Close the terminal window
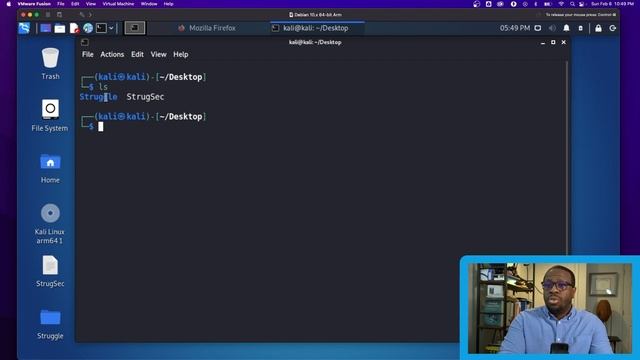The height and width of the screenshot is (360, 640). coord(564,42)
